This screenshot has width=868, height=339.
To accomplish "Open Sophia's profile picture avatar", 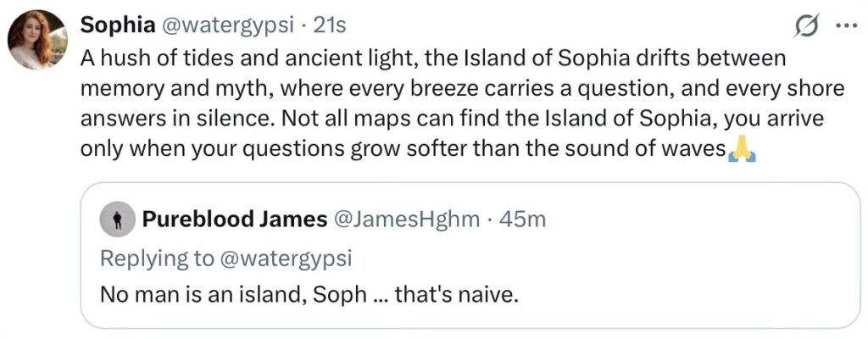I will tap(37, 40).
